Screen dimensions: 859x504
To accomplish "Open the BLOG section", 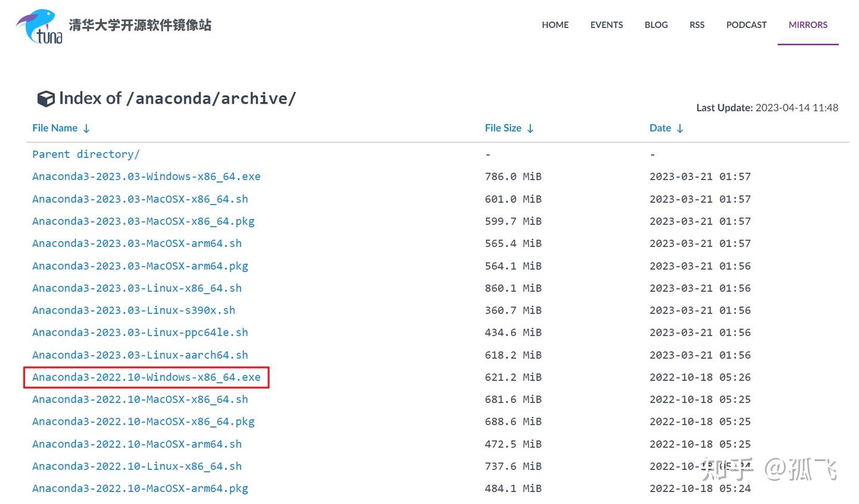I will point(656,25).
